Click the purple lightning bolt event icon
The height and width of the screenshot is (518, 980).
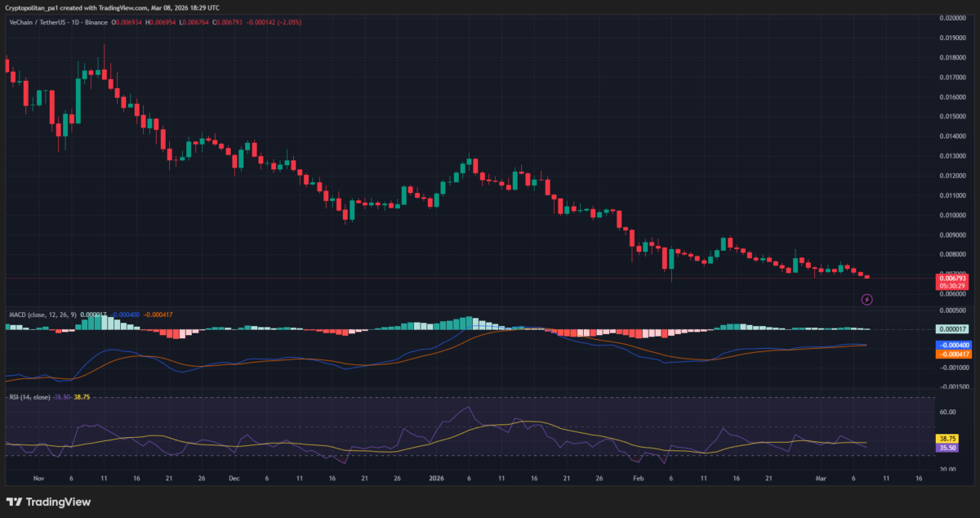pos(867,300)
